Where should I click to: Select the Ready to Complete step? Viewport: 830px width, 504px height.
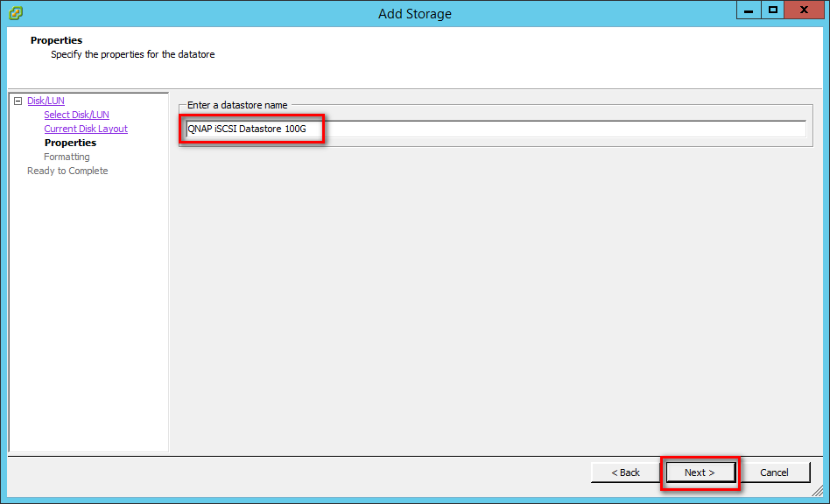coord(67,171)
